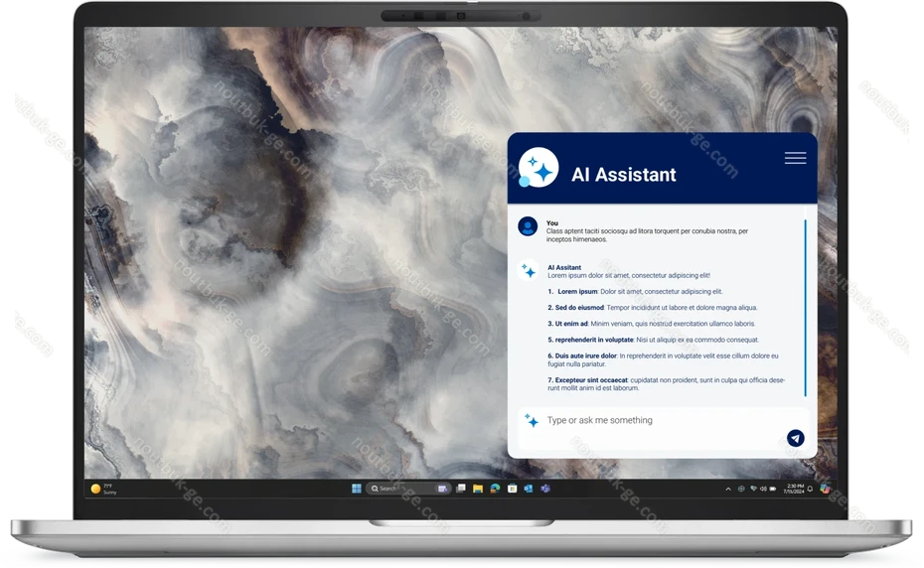Click the sparkle avatar beside the assistant reply

pyautogui.click(x=529, y=271)
